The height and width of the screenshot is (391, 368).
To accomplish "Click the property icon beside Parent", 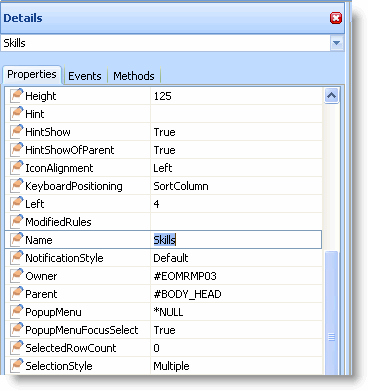I will 16,293.
